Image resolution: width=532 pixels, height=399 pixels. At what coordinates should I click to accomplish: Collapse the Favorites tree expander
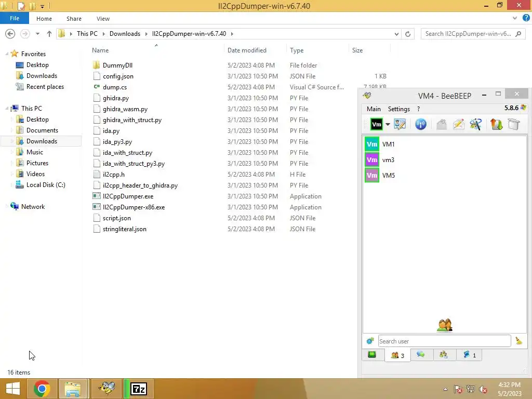pos(7,54)
